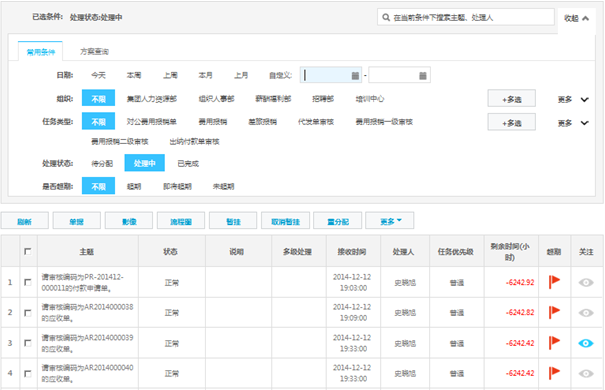Check the checkbox for row 2
The height and width of the screenshot is (390, 605).
[x=27, y=312]
